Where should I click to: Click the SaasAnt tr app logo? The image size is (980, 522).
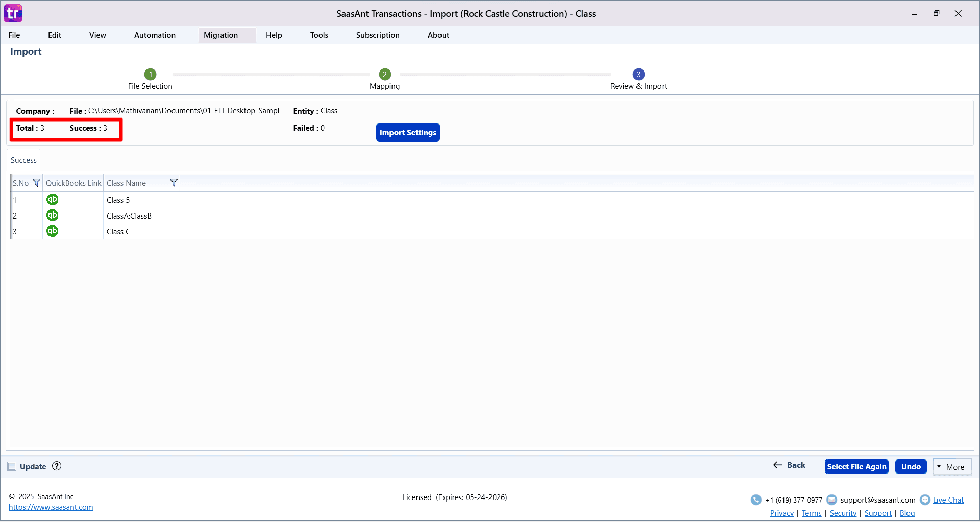click(13, 13)
